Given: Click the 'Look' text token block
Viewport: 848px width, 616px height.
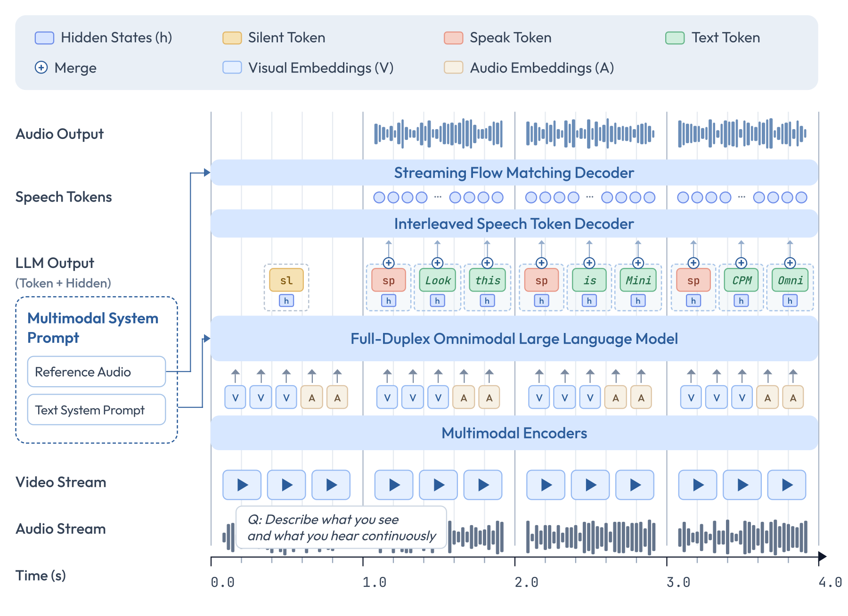Looking at the screenshot, I should (438, 280).
